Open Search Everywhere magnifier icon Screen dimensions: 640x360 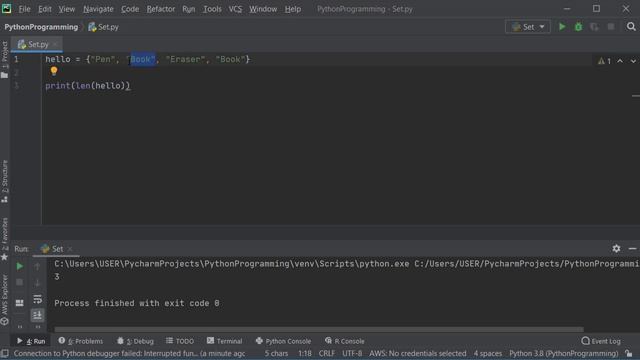631,27
